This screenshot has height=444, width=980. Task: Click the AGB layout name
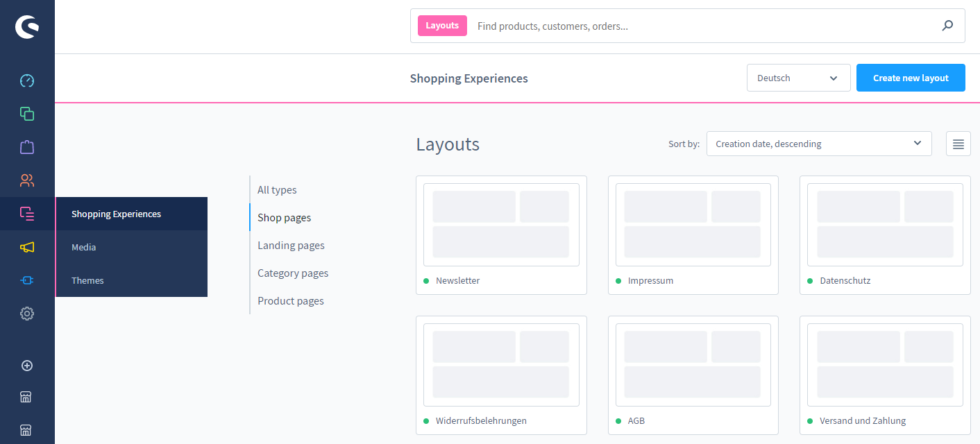pyautogui.click(x=636, y=420)
